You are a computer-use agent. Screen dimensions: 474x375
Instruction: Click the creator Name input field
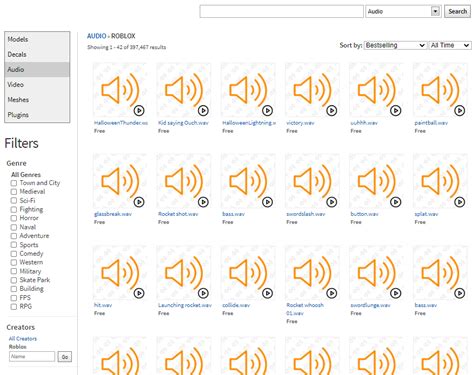(32, 356)
